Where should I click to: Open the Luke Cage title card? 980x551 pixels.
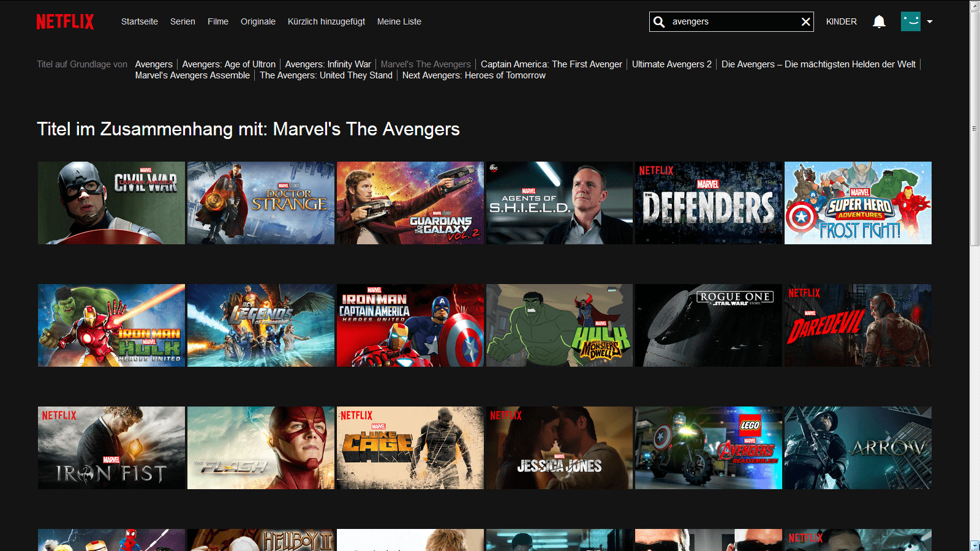[410, 448]
